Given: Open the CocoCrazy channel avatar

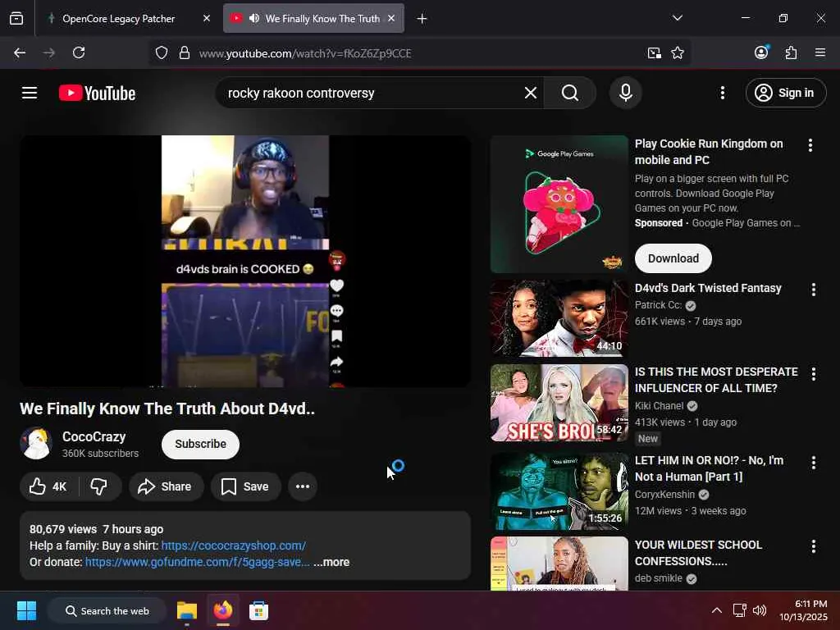Looking at the screenshot, I should pos(36,444).
